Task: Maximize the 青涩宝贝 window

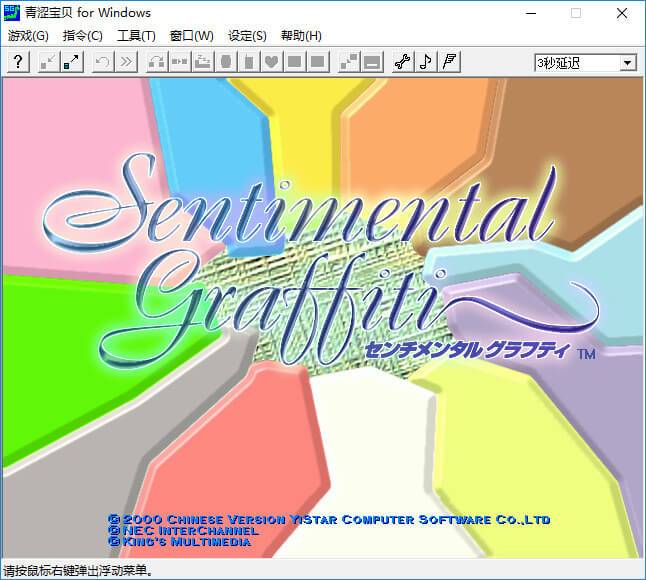Action: [x=576, y=13]
